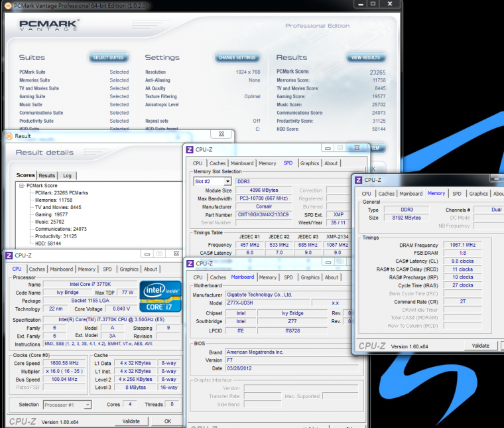Click the orange Result window icon
Image resolution: width=504 pixels, height=428 pixels.
coord(9,136)
